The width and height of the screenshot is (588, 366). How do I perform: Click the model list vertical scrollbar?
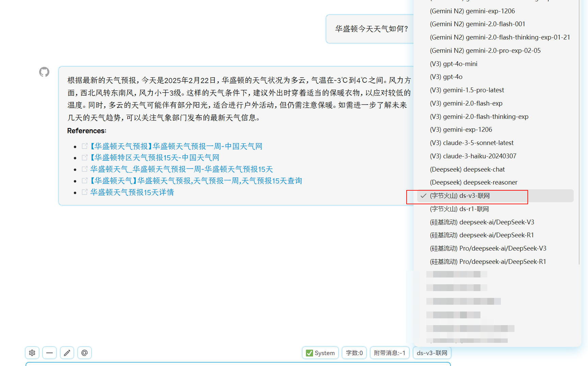point(579,132)
